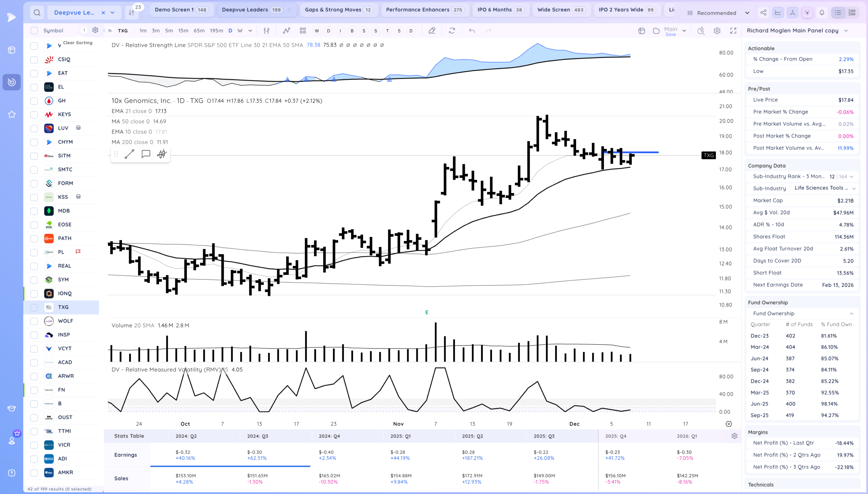Click the share icon in top bar
The image size is (868, 494).
pyautogui.click(x=763, y=13)
